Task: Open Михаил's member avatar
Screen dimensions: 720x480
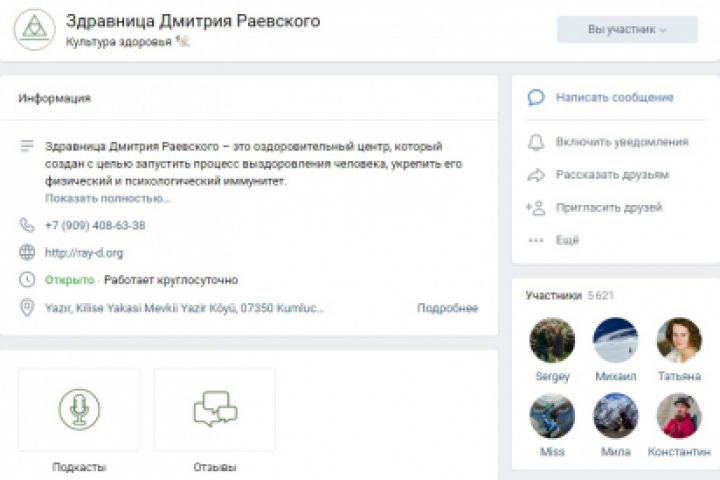Action: (x=615, y=340)
